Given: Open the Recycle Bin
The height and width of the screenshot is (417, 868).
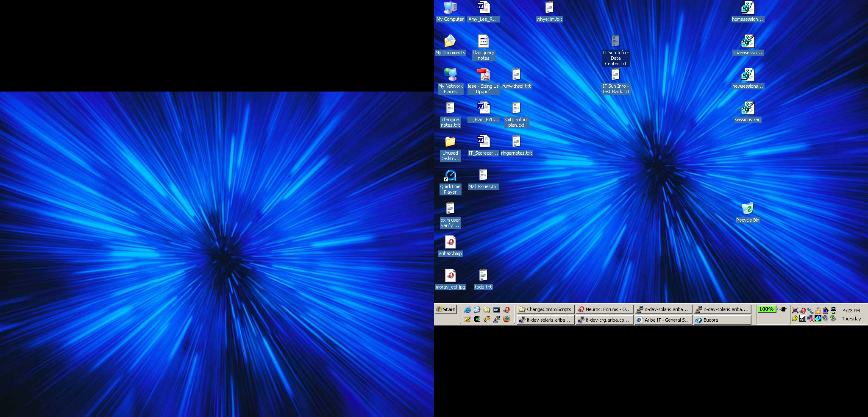Looking at the screenshot, I should point(748,213).
